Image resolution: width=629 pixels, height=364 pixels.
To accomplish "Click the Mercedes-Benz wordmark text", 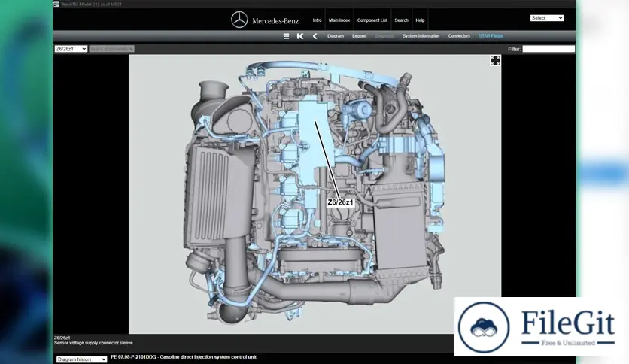I will coord(275,21).
